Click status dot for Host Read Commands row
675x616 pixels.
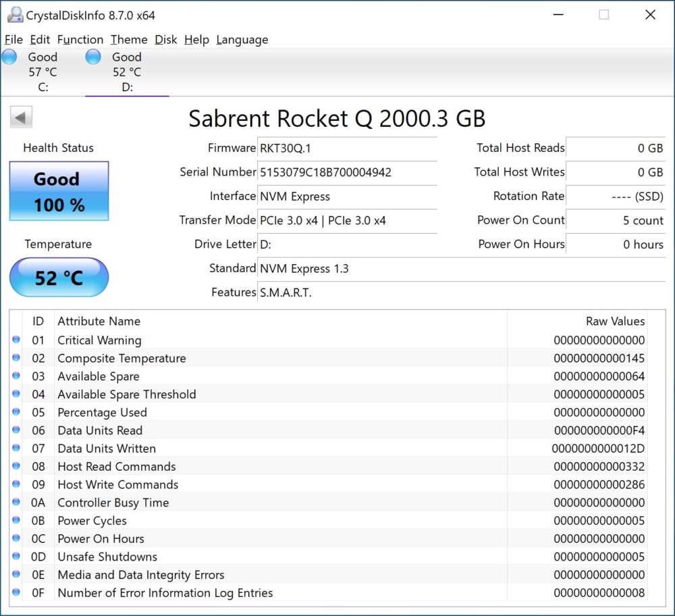(16, 465)
